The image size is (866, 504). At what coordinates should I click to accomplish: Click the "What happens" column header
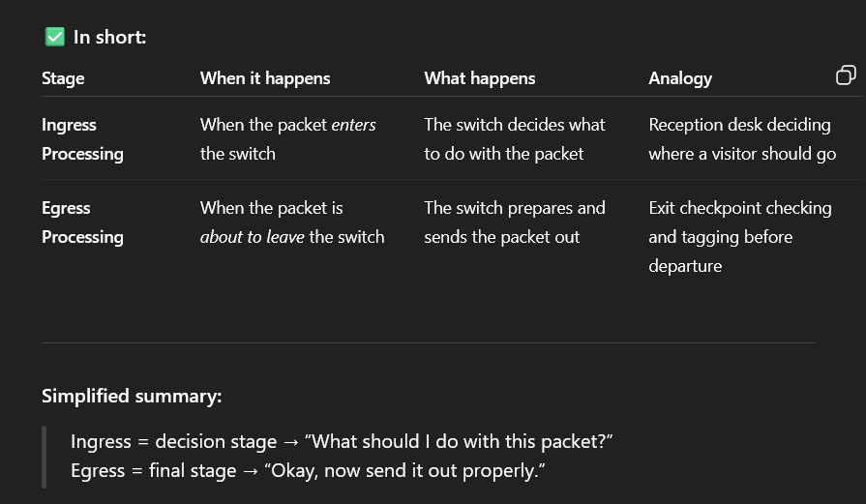click(479, 78)
